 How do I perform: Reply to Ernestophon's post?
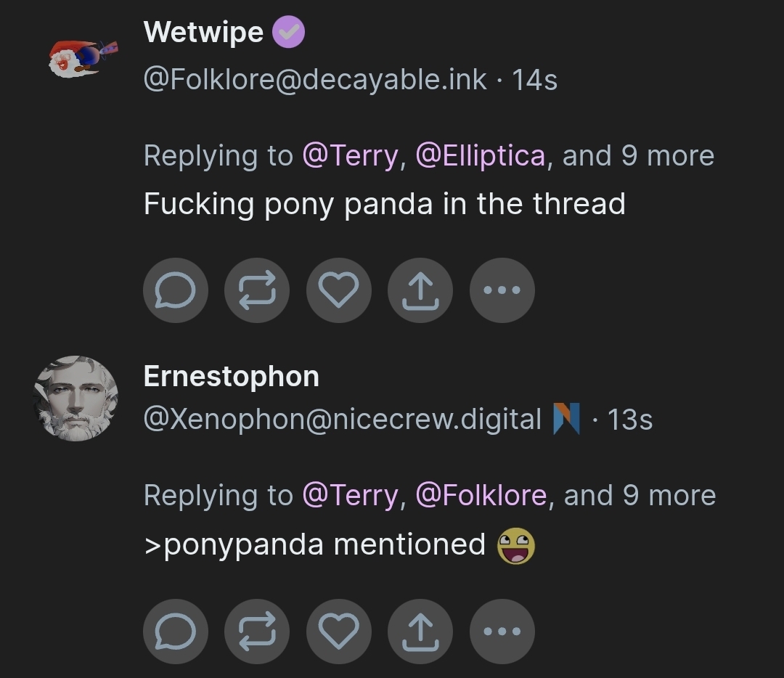pyautogui.click(x=176, y=631)
